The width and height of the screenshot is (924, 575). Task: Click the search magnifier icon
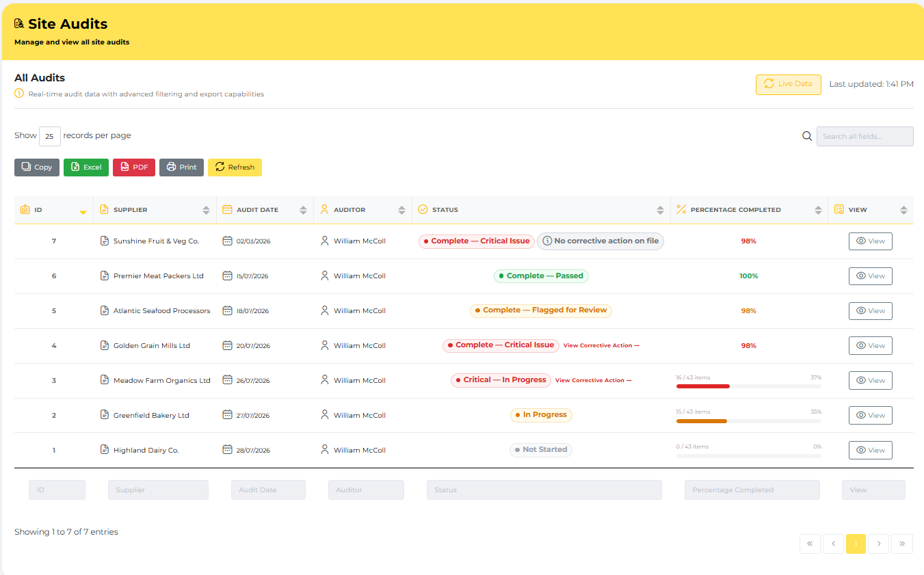807,136
